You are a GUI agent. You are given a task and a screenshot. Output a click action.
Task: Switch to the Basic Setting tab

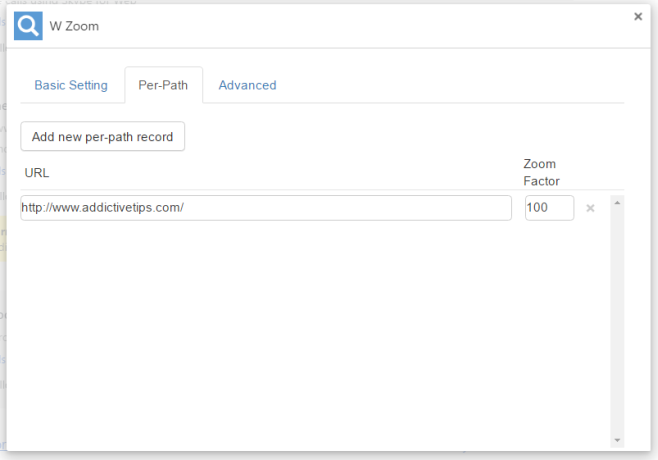(x=71, y=85)
